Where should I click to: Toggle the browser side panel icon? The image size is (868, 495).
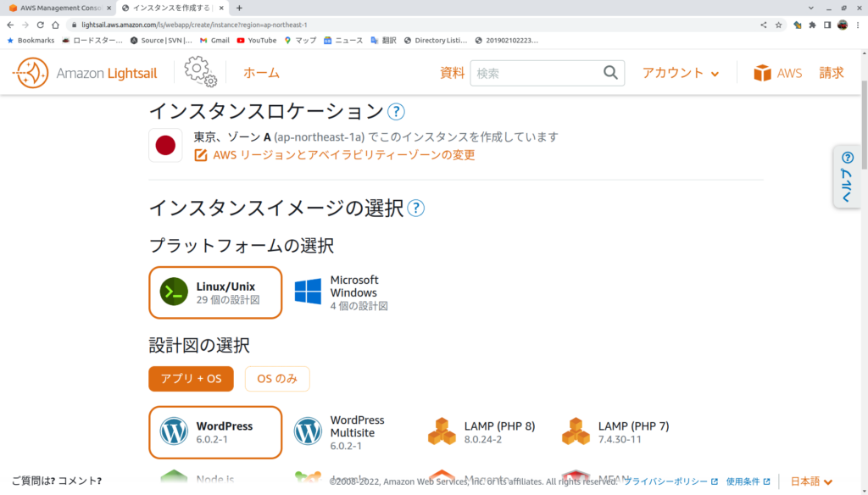click(x=827, y=25)
